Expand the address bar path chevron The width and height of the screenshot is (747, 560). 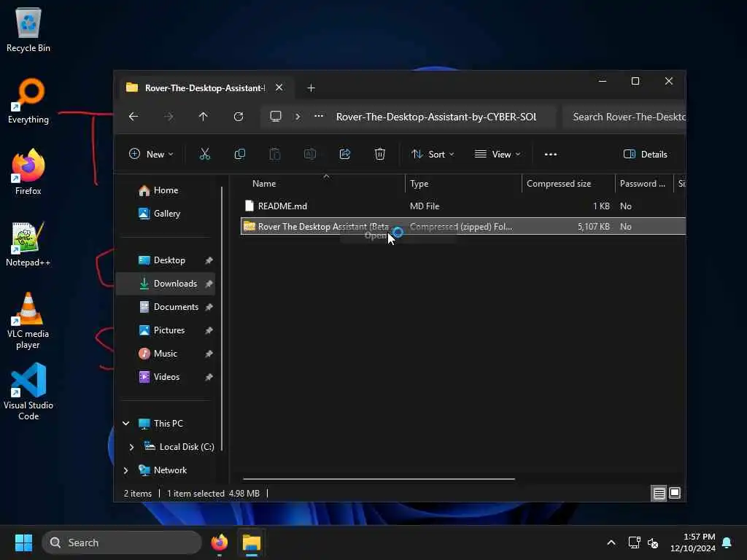tap(298, 116)
